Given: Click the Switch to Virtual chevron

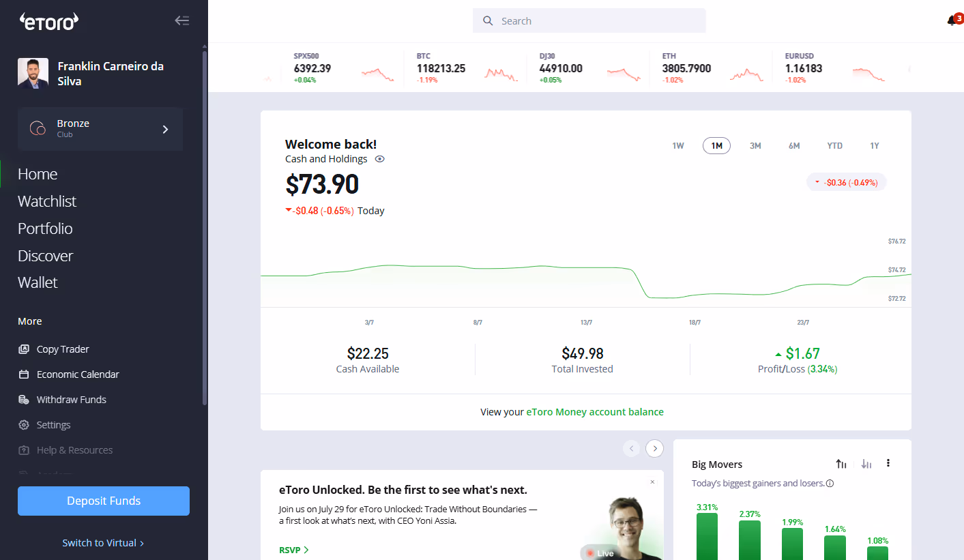Looking at the screenshot, I should point(142,544).
